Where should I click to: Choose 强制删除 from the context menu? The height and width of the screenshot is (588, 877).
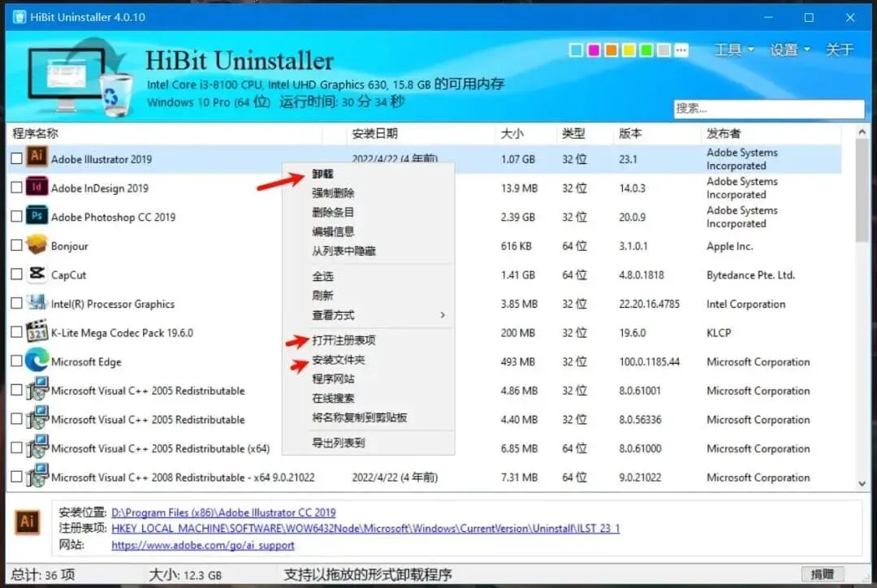coord(333,193)
